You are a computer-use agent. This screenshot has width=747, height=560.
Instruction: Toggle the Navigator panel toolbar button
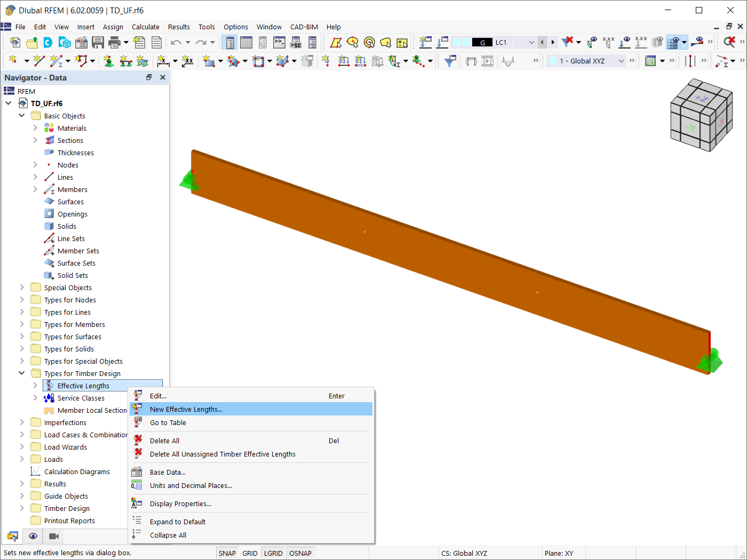coord(229,42)
